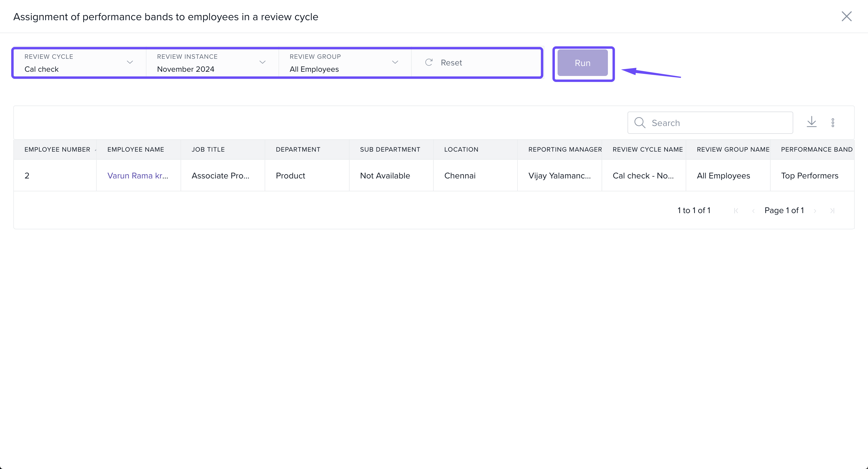Click the download report icon
Image resolution: width=868 pixels, height=469 pixels.
click(x=811, y=122)
